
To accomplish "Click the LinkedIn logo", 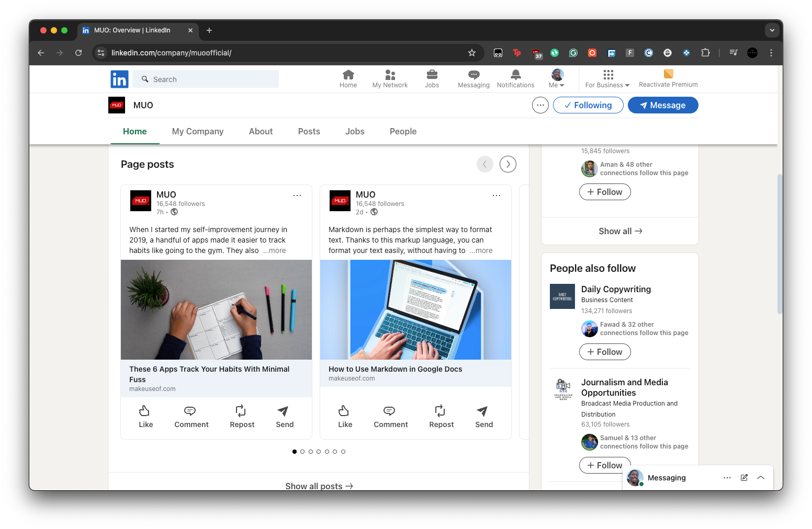I will click(119, 79).
